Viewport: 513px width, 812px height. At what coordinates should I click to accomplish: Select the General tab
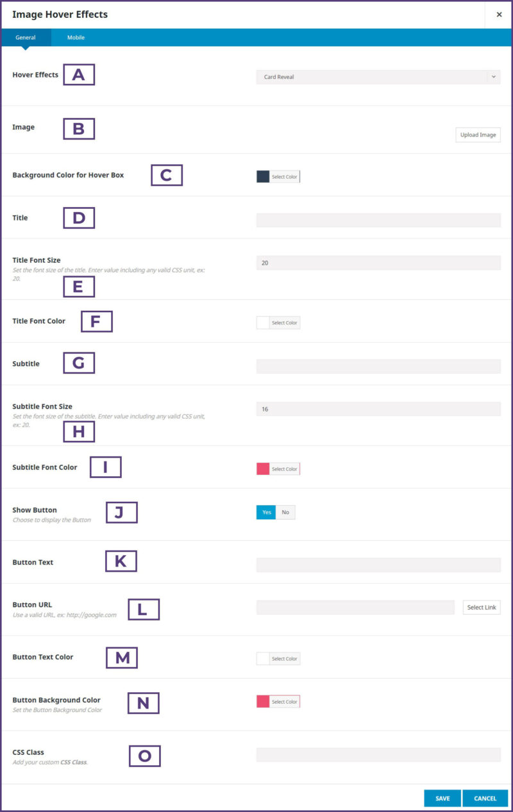click(x=26, y=37)
